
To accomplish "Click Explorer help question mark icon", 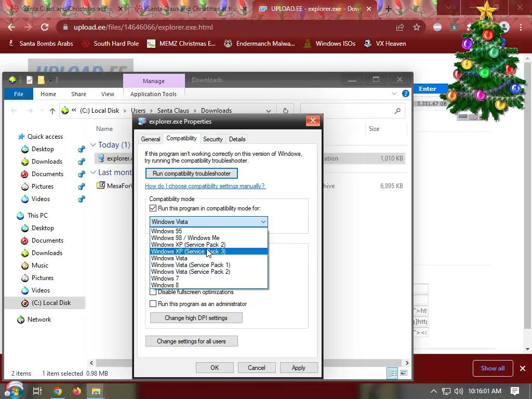I will [x=405, y=94].
